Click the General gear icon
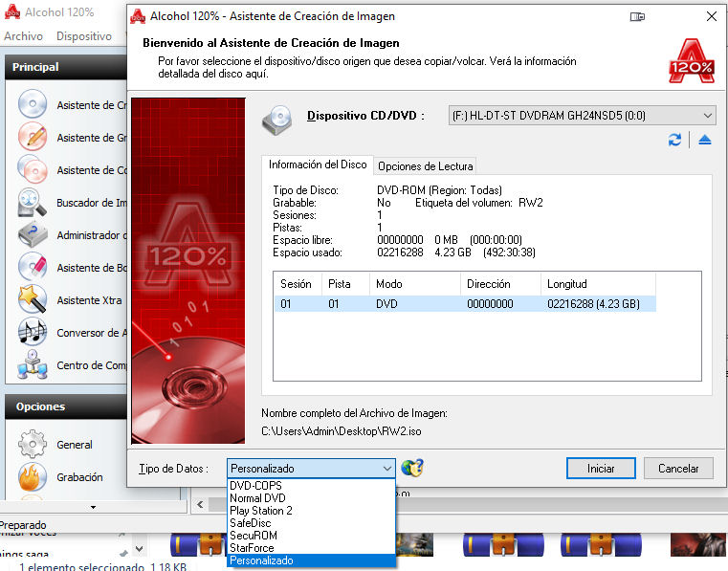 click(32, 444)
